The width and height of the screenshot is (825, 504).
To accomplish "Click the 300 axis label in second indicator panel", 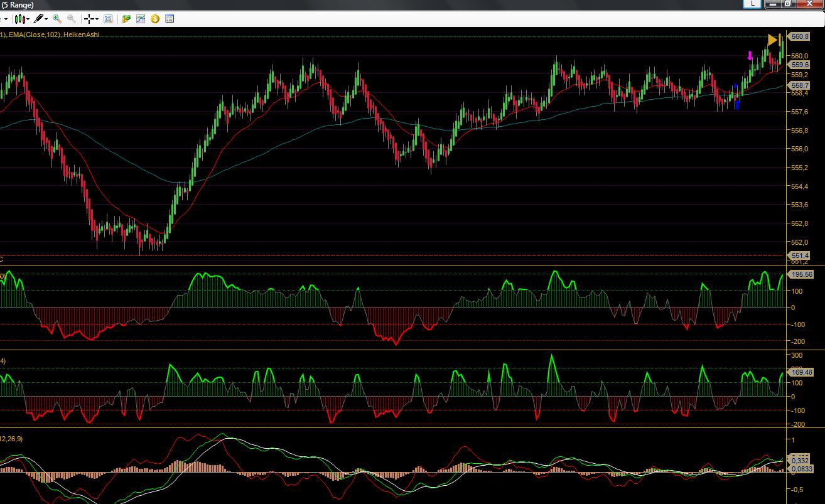I will click(796, 355).
